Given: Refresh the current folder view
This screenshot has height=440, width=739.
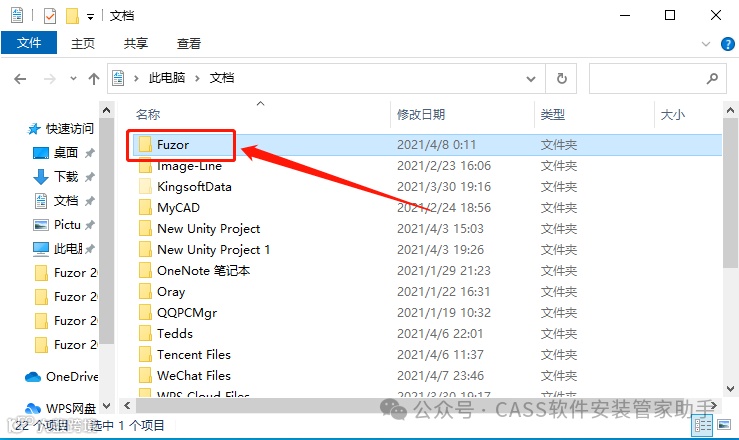Looking at the screenshot, I should click(561, 78).
